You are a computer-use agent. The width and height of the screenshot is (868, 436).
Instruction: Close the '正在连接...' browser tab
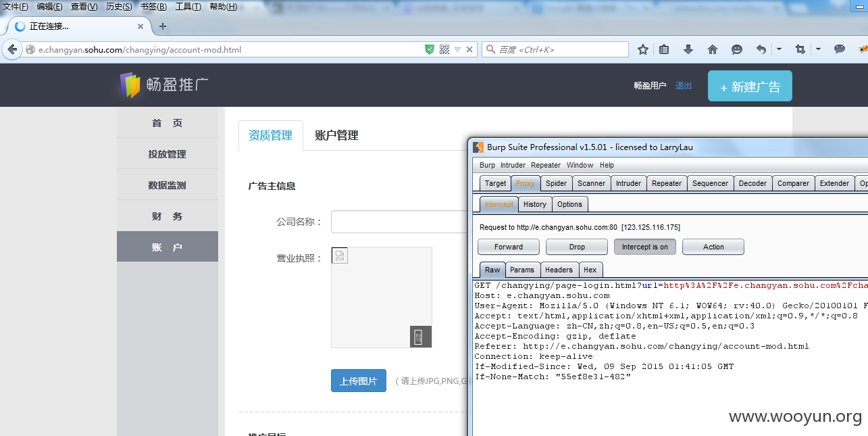point(141,26)
